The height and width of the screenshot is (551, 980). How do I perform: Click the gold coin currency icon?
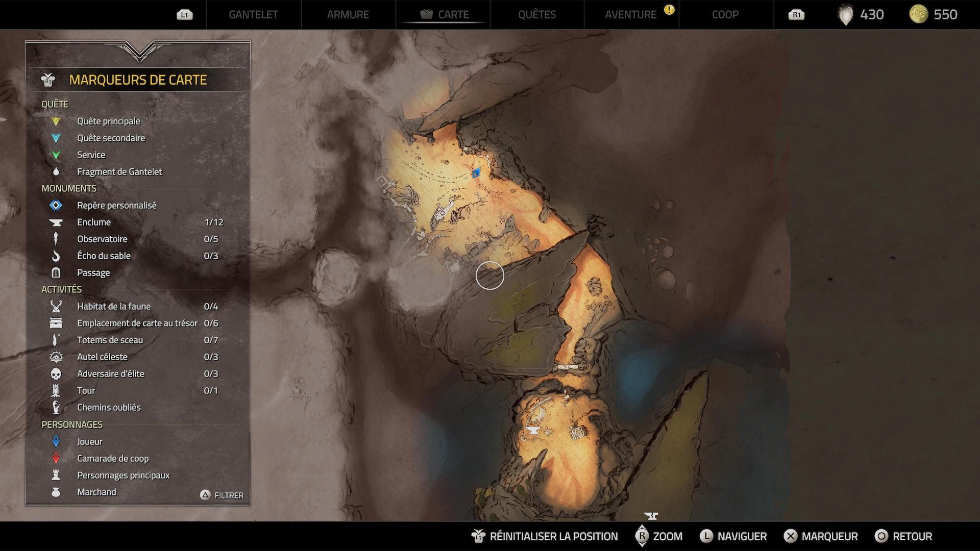(918, 14)
